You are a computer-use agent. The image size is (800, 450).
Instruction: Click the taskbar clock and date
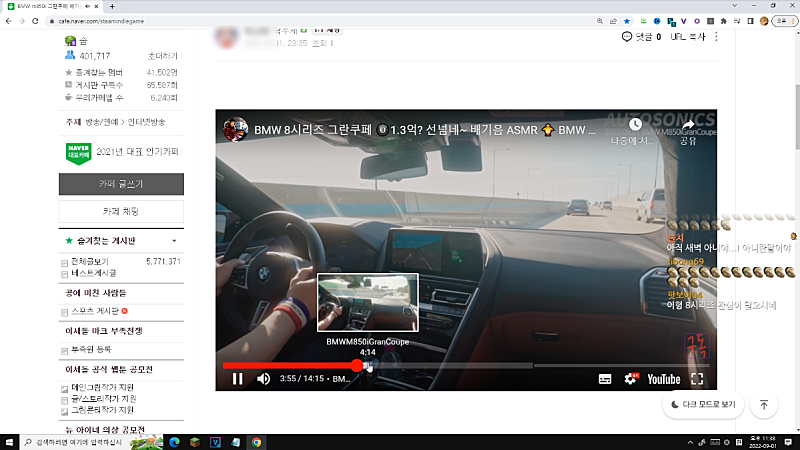click(763, 442)
